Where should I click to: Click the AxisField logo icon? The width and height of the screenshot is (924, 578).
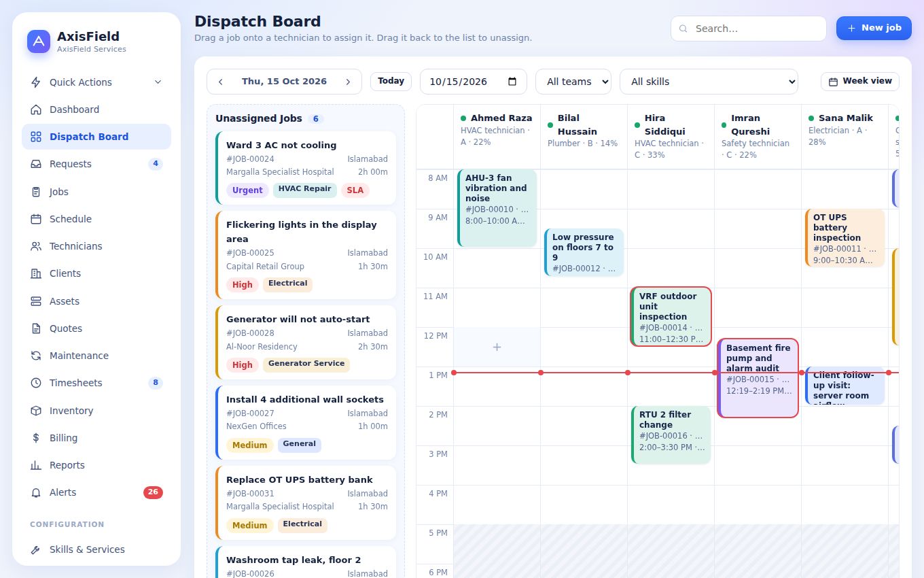39,41
